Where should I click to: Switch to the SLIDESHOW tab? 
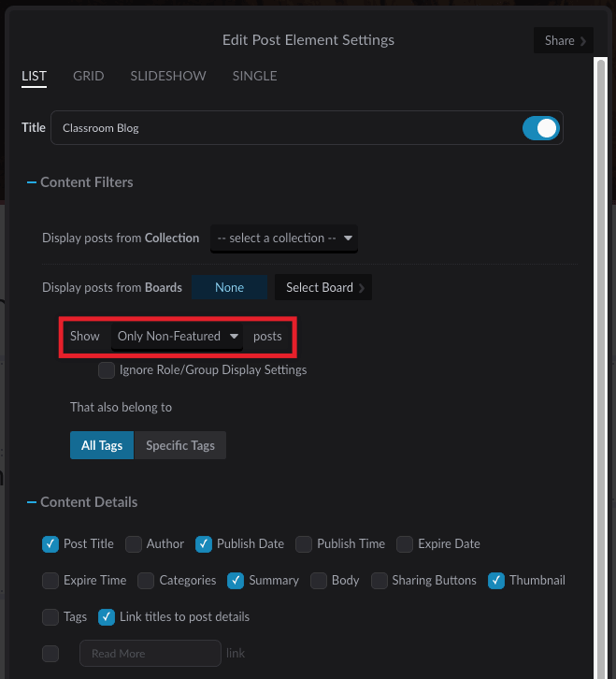(x=168, y=76)
